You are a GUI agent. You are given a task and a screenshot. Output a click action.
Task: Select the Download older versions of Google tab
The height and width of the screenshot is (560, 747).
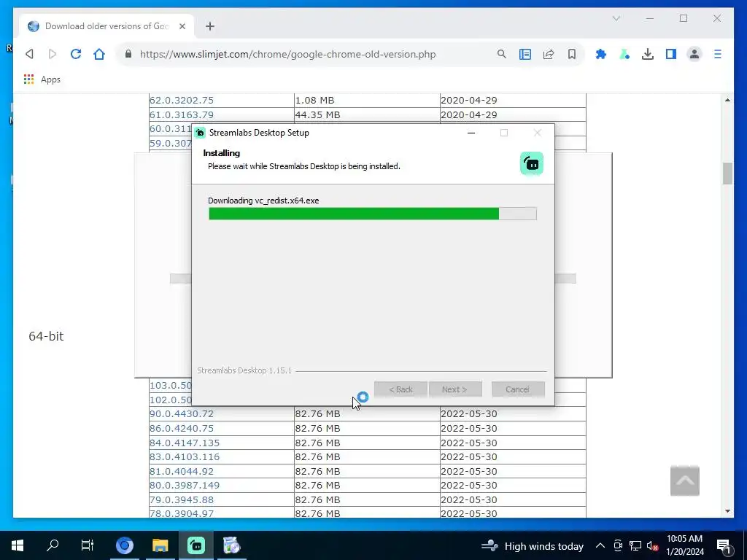tap(107, 26)
